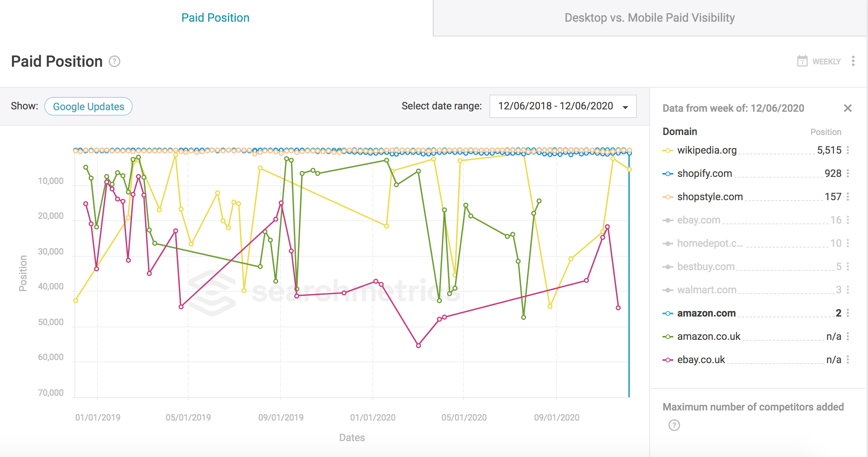Screen dimensions: 868x457
Task: Click the Maximum number of competitors added notice
Action: pos(753,407)
